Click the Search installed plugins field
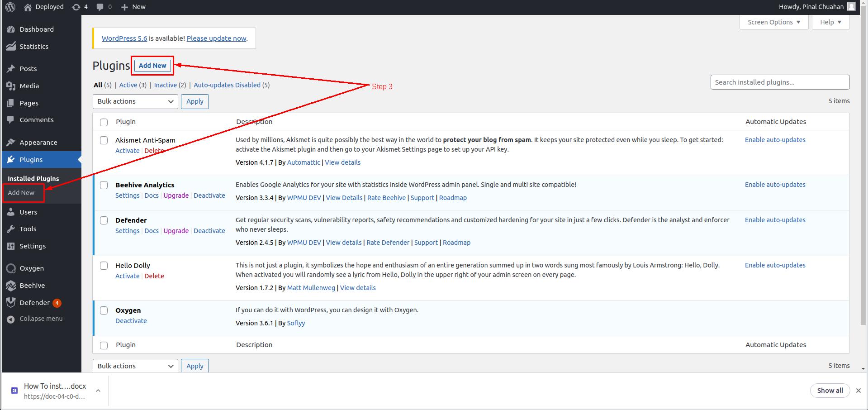 click(780, 82)
